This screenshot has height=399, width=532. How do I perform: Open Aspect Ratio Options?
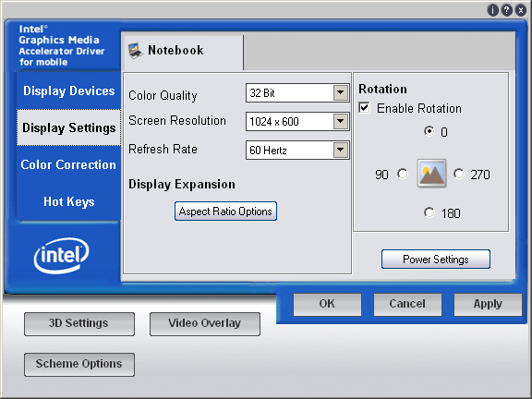pos(225,211)
